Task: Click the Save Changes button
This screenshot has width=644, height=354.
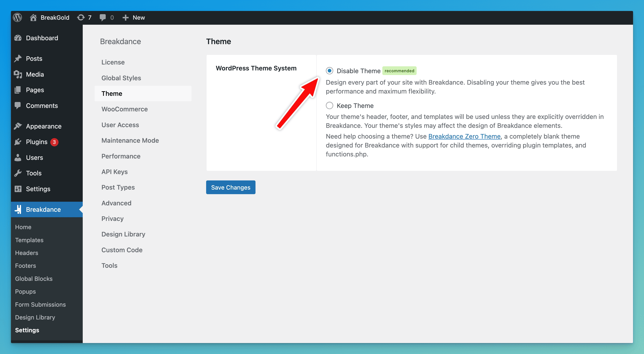Action: 231,187
